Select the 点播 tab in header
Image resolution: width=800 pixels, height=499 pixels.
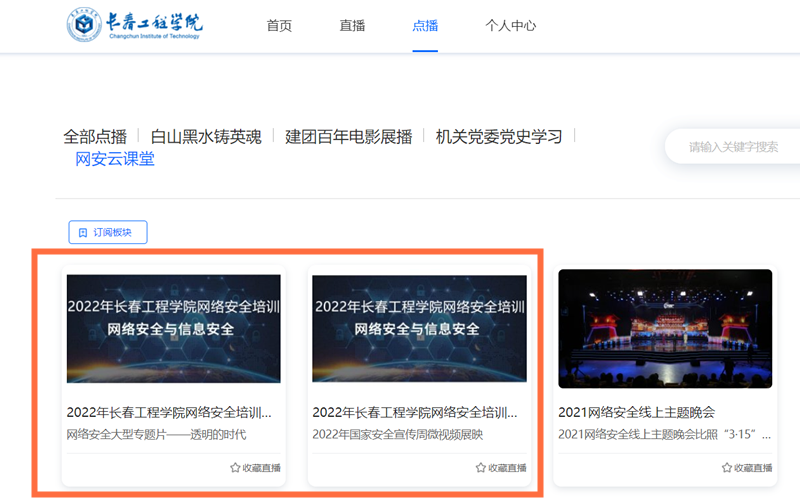click(x=425, y=26)
